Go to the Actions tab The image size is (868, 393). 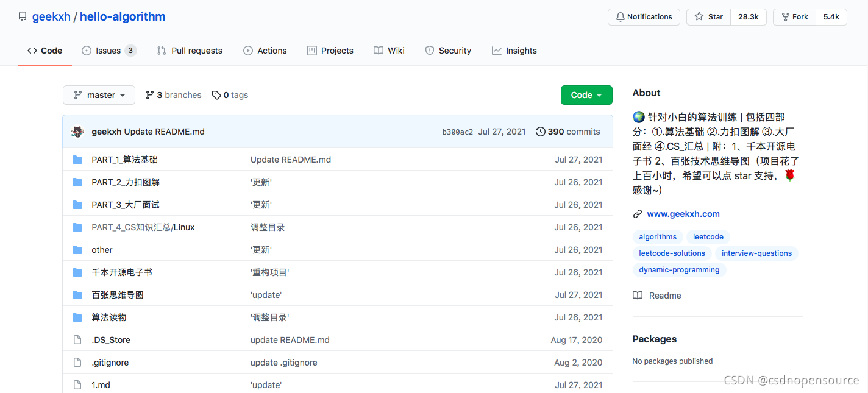coord(265,51)
